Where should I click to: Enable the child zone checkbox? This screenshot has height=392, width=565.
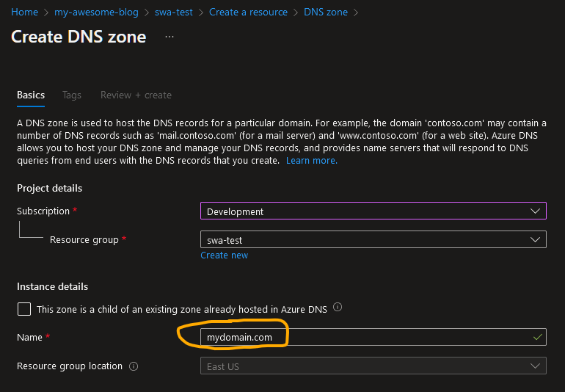(x=24, y=309)
